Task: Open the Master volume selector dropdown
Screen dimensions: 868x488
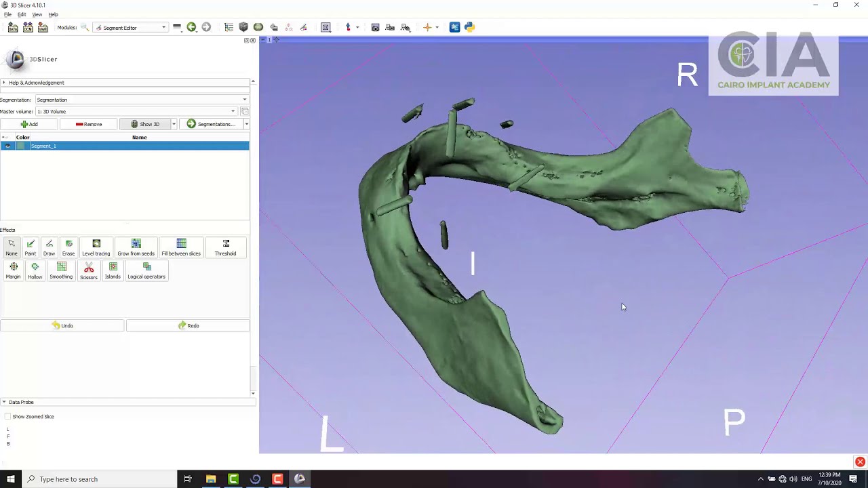Action: [x=136, y=111]
